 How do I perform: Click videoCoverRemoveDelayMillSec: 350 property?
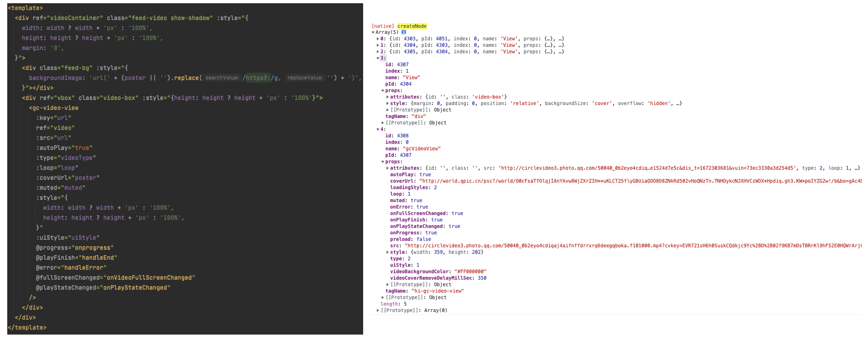pos(438,278)
